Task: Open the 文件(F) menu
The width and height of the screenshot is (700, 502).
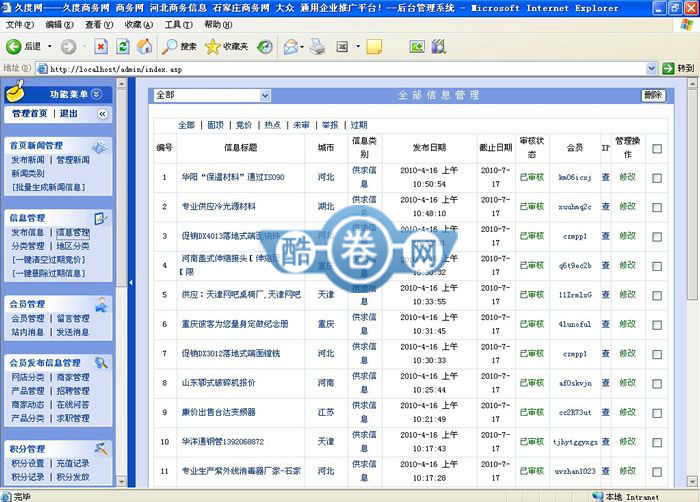Action: pos(20,25)
